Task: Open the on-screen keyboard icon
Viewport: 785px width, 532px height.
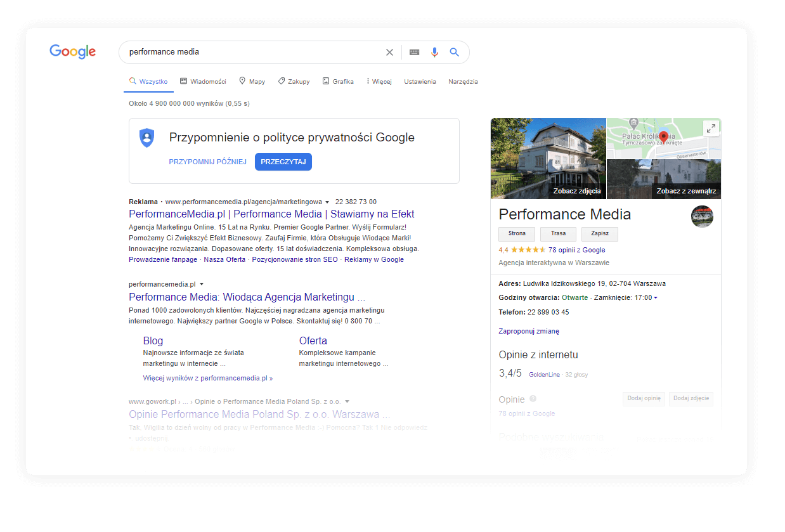Action: point(414,53)
